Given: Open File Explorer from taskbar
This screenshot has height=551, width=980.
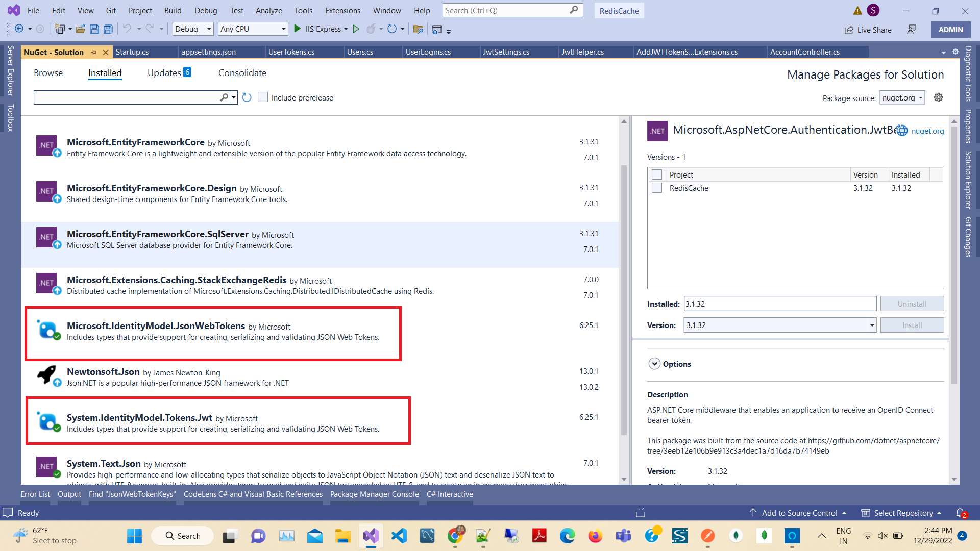Looking at the screenshot, I should click(x=342, y=536).
